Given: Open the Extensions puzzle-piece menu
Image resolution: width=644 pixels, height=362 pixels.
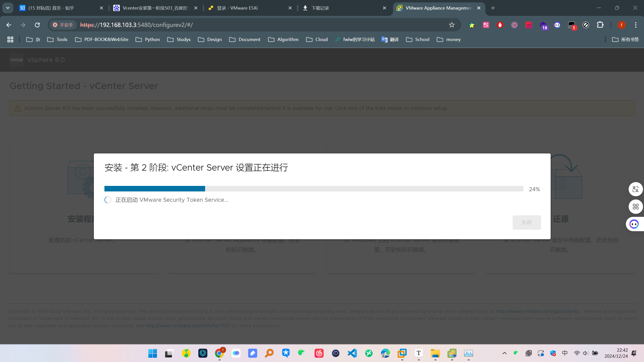Looking at the screenshot, I should tap(600, 25).
